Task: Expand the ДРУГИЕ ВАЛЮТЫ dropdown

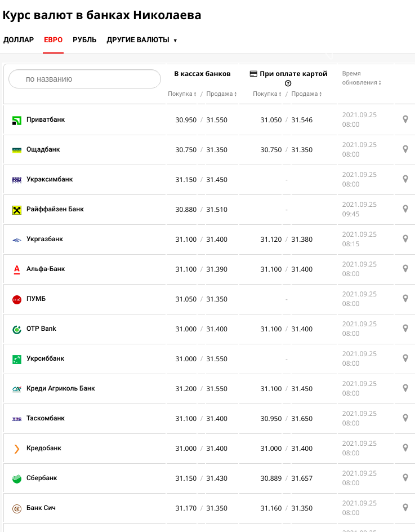Action: [142, 40]
